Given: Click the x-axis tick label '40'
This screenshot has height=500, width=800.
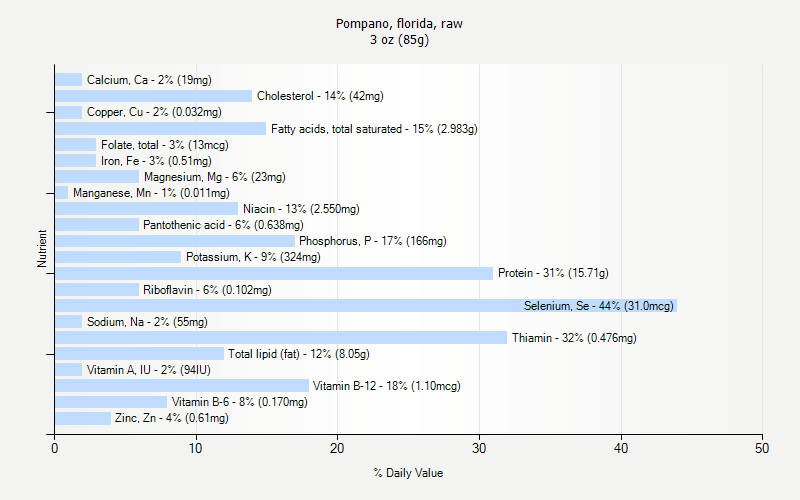Looking at the screenshot, I should [x=621, y=448].
